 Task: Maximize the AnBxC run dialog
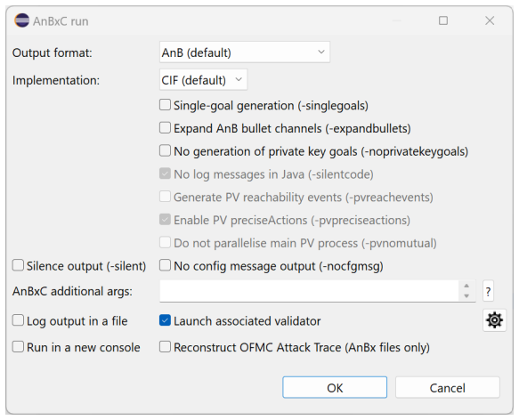(x=443, y=20)
